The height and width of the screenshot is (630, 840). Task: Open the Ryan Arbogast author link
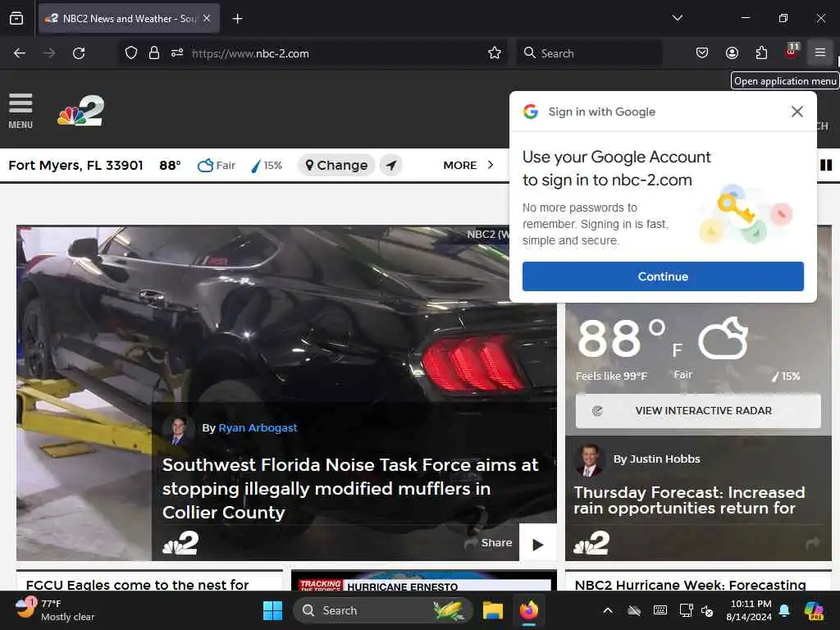coord(258,427)
